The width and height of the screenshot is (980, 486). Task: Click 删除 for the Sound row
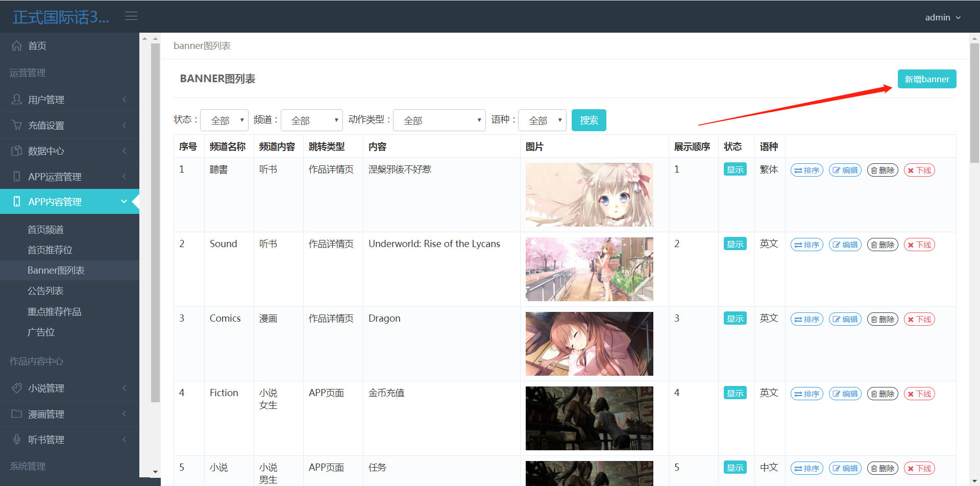click(883, 245)
